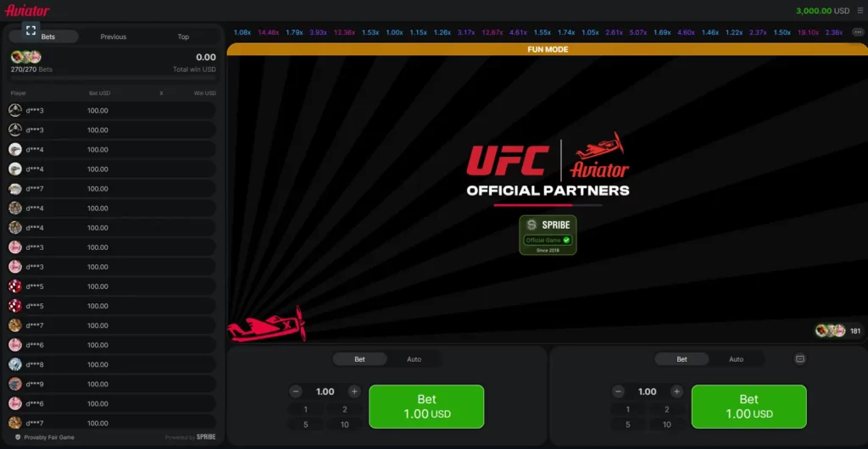Click the Spribe Official Game badge
Viewport: 868px width, 449px height.
(548, 235)
